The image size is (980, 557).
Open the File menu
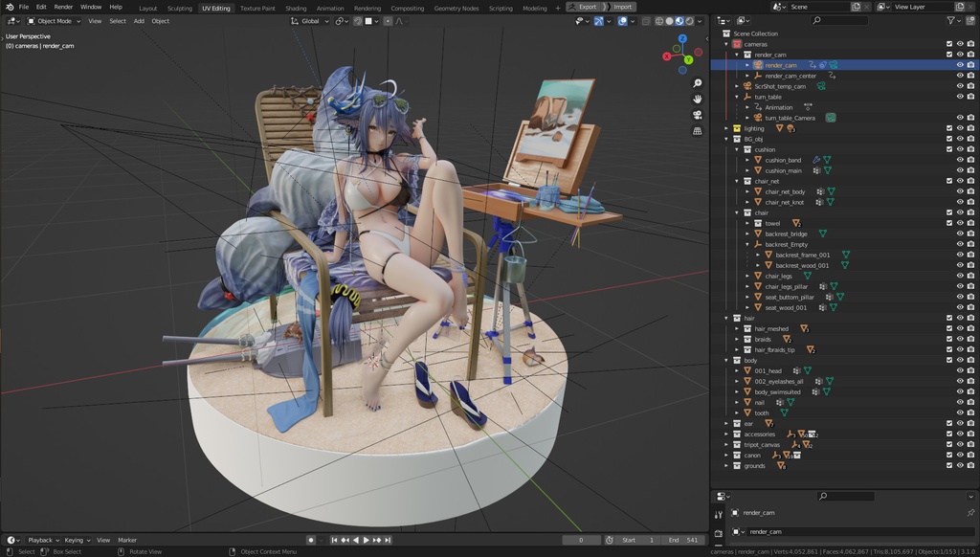pyautogui.click(x=24, y=7)
